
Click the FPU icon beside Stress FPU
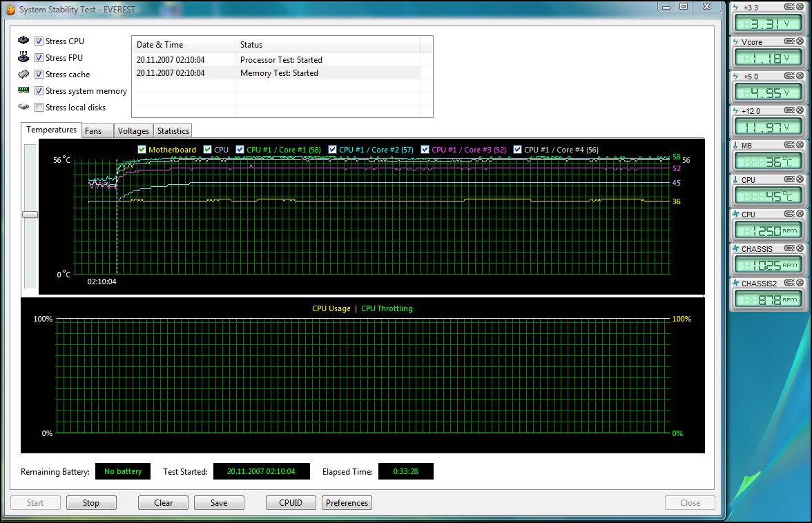[23, 57]
